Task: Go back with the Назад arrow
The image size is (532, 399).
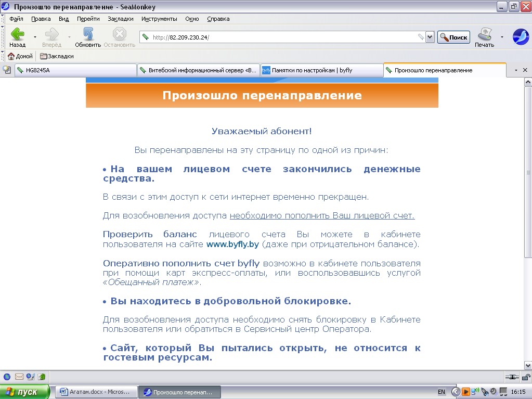Action: click(17, 37)
